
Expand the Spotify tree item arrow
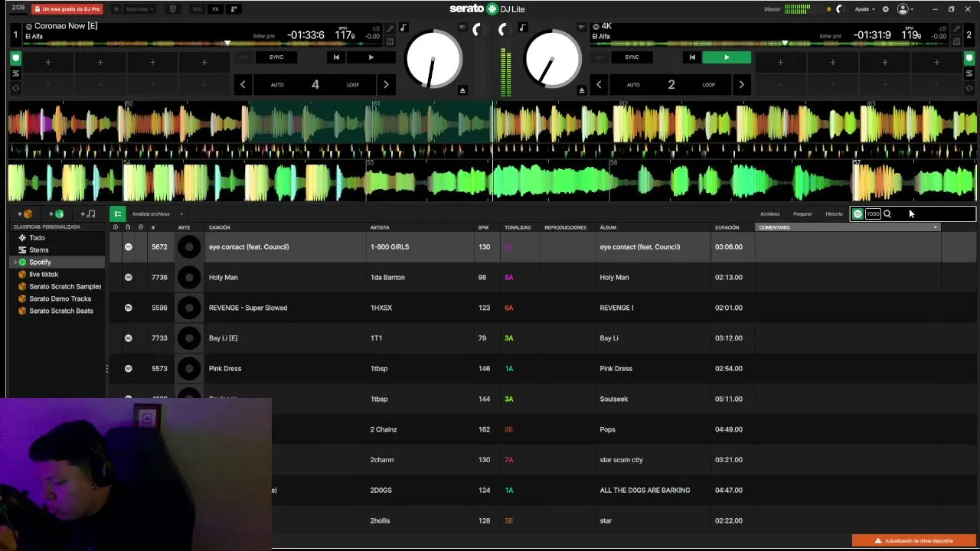pyautogui.click(x=15, y=262)
